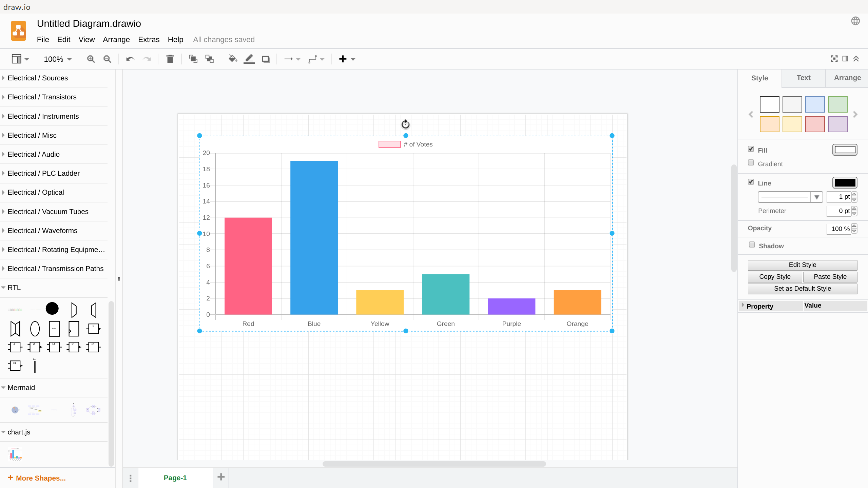Image resolution: width=868 pixels, height=488 pixels.
Task: Click the Fill Color bucket icon
Action: (x=232, y=59)
